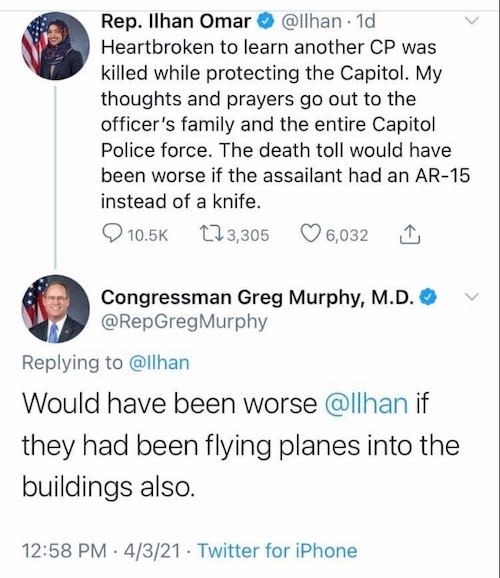
Task: Click the @Ilhan mention inside Murphy's reply text
Action: tap(367, 403)
